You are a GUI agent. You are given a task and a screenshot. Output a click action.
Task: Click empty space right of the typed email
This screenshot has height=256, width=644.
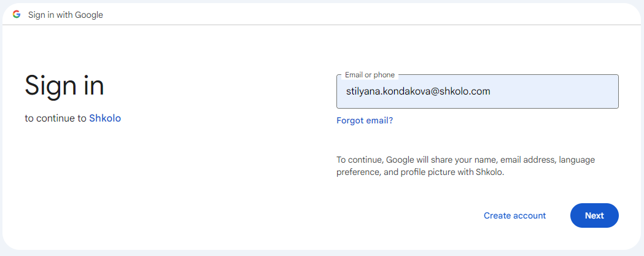click(x=554, y=91)
